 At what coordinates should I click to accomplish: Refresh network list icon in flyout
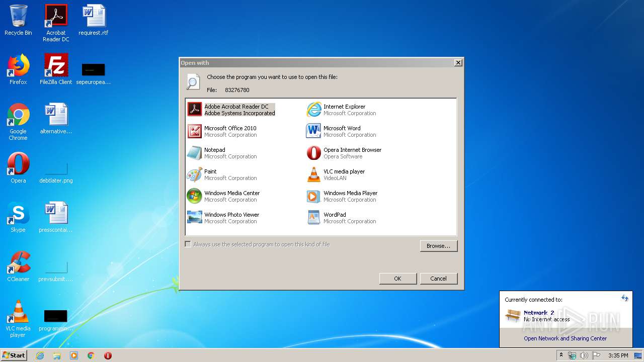click(x=624, y=298)
